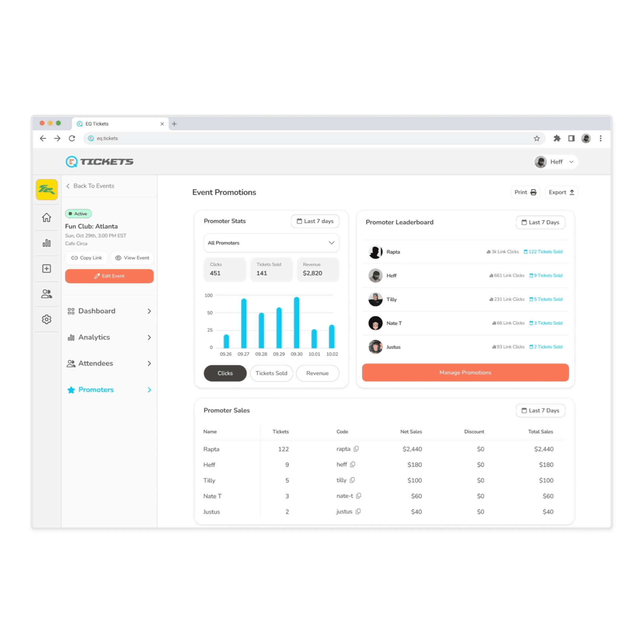
Task: Open the bar chart analytics sidebar icon
Action: (x=46, y=243)
